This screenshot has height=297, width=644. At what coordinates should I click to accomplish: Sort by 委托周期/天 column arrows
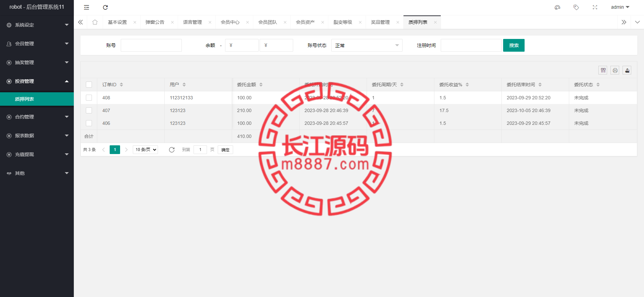[402, 85]
